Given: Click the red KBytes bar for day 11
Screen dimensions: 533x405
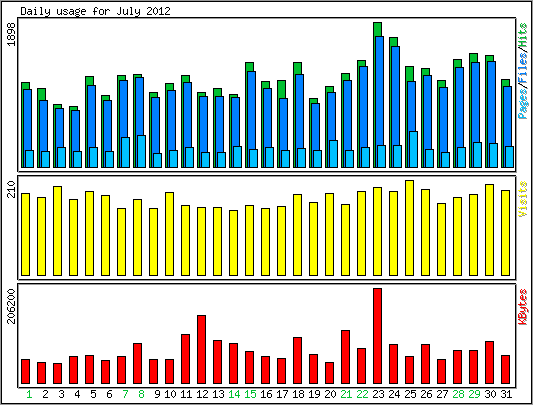Looking at the screenshot, I should coord(185,359).
